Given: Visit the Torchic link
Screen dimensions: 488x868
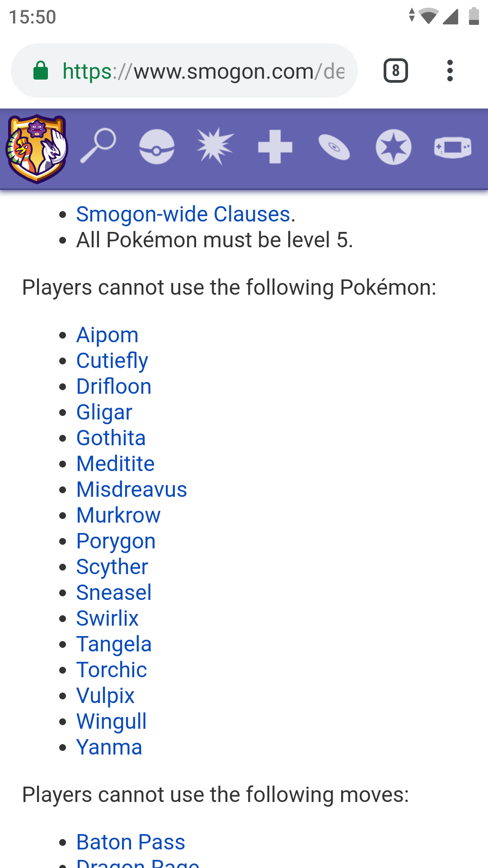Looking at the screenshot, I should pyautogui.click(x=112, y=670).
